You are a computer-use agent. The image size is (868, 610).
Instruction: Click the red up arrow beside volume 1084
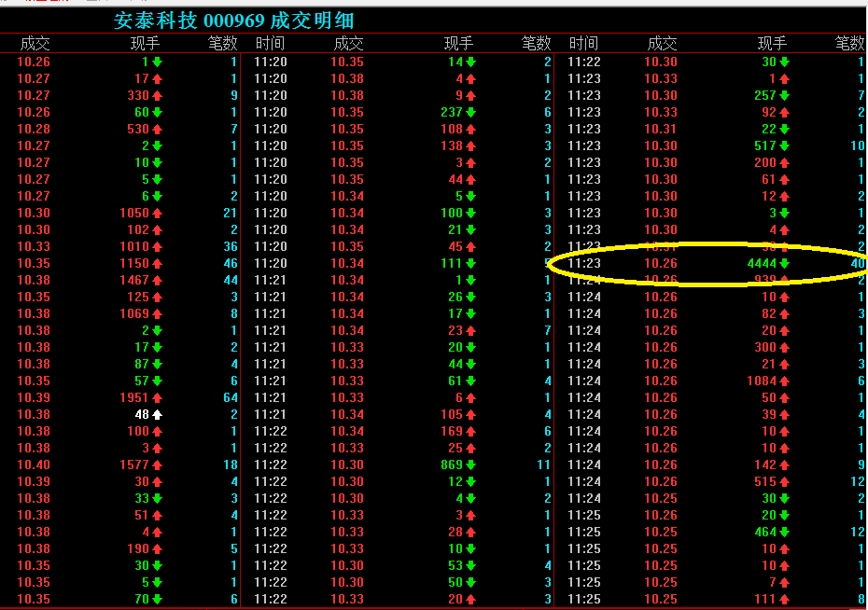point(784,381)
